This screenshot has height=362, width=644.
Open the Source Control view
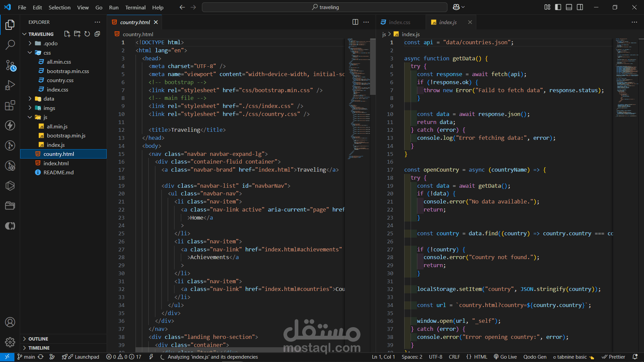[10, 65]
